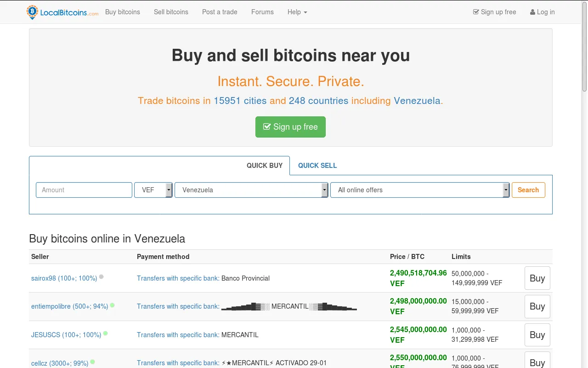Expand the All online offers dropdown
This screenshot has width=588, height=368.
coord(420,190)
